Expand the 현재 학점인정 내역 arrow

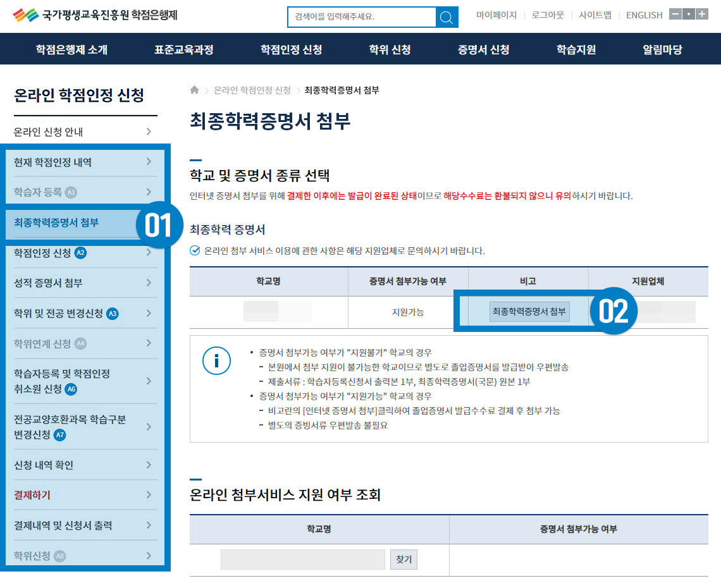coord(149,162)
